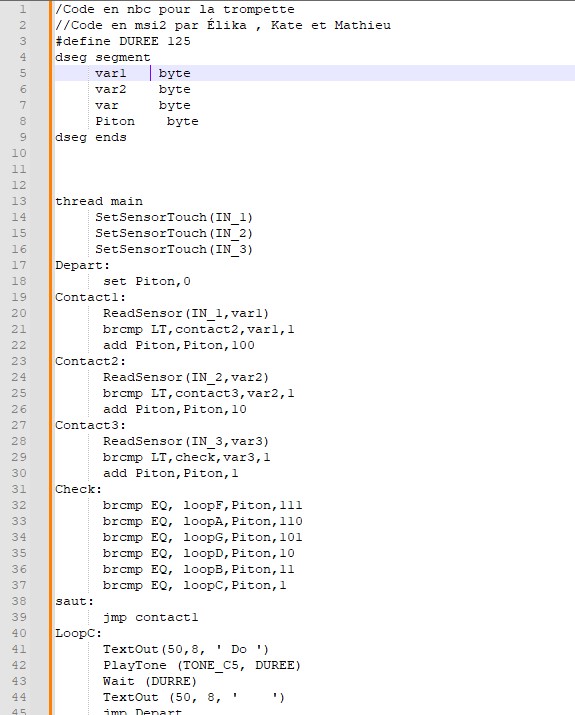The image size is (575, 715).
Task: Click the 'saut:' label
Action: (x=74, y=601)
